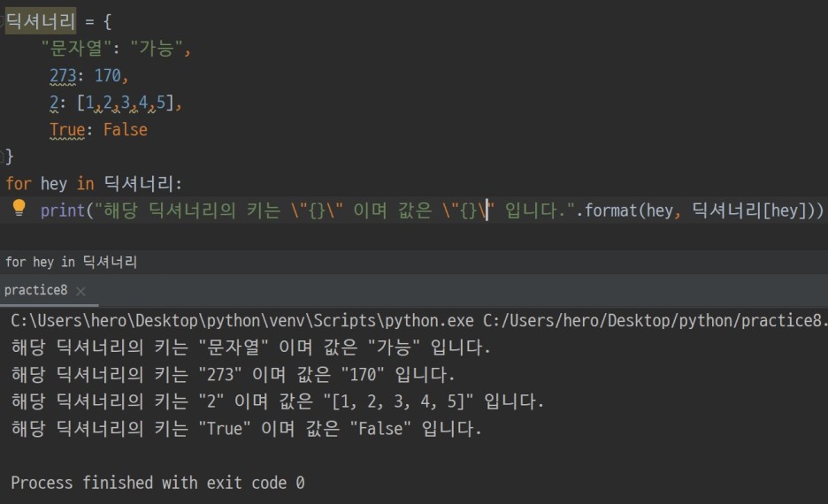The width and height of the screenshot is (828, 504).
Task: Collapse the dictionary fold marker at closing brace
Action: 2,156
